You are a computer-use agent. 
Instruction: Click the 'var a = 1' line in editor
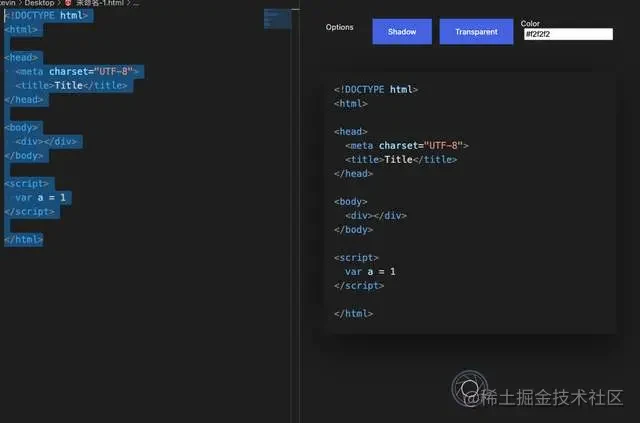pyautogui.click(x=40, y=198)
